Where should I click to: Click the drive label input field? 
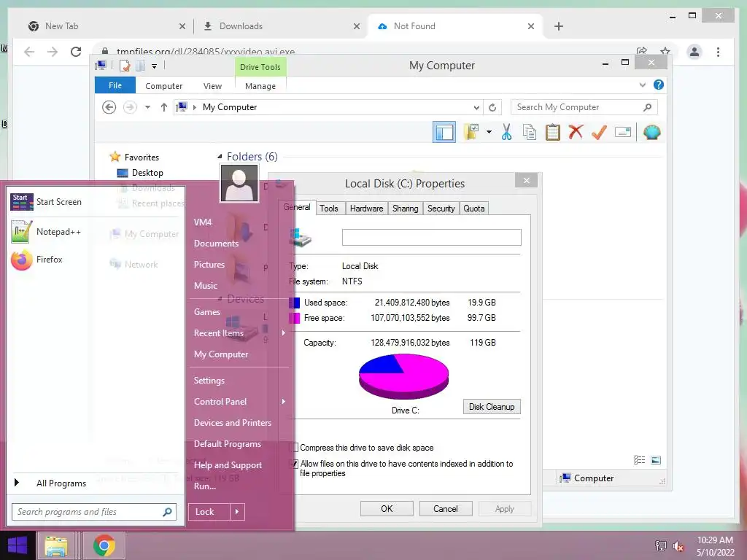[x=432, y=237]
